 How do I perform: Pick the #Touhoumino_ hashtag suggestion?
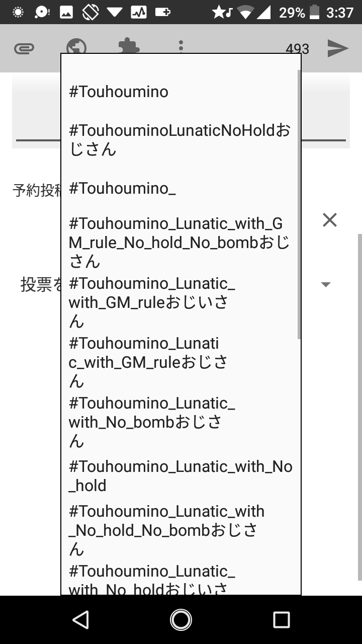pos(123,188)
